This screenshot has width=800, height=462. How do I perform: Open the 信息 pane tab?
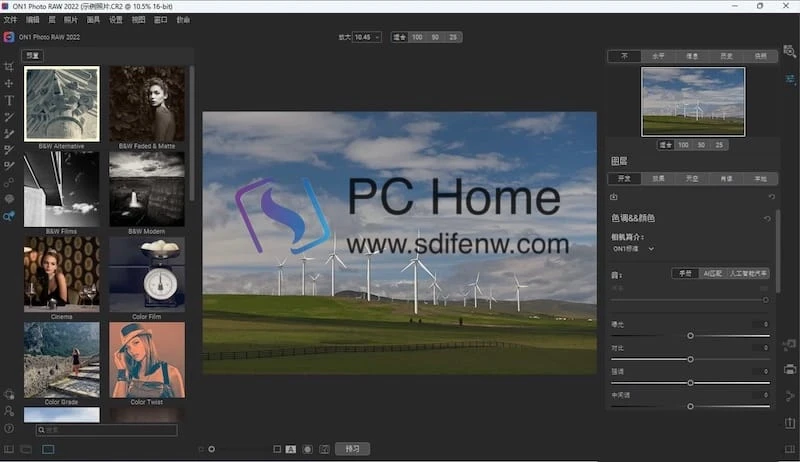(692, 56)
